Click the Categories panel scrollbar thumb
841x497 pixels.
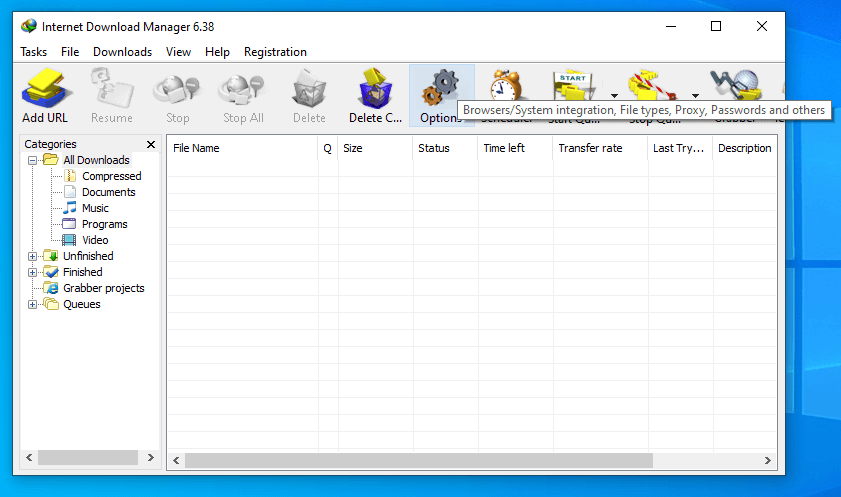(x=87, y=457)
